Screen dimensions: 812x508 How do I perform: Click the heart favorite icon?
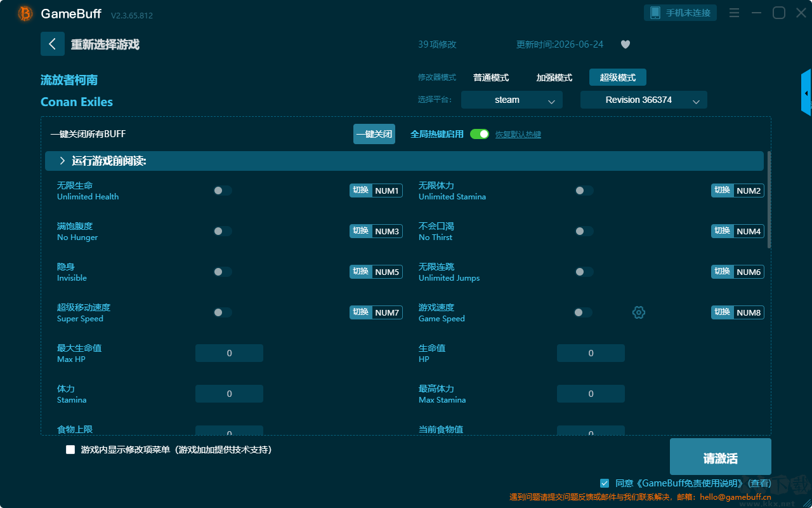(x=625, y=44)
